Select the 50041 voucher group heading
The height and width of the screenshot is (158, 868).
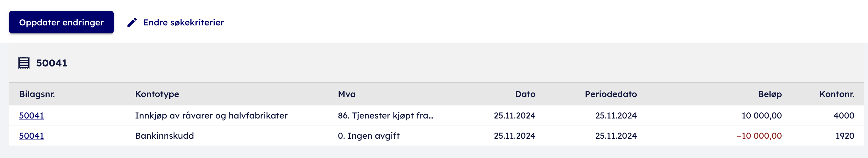click(x=52, y=63)
